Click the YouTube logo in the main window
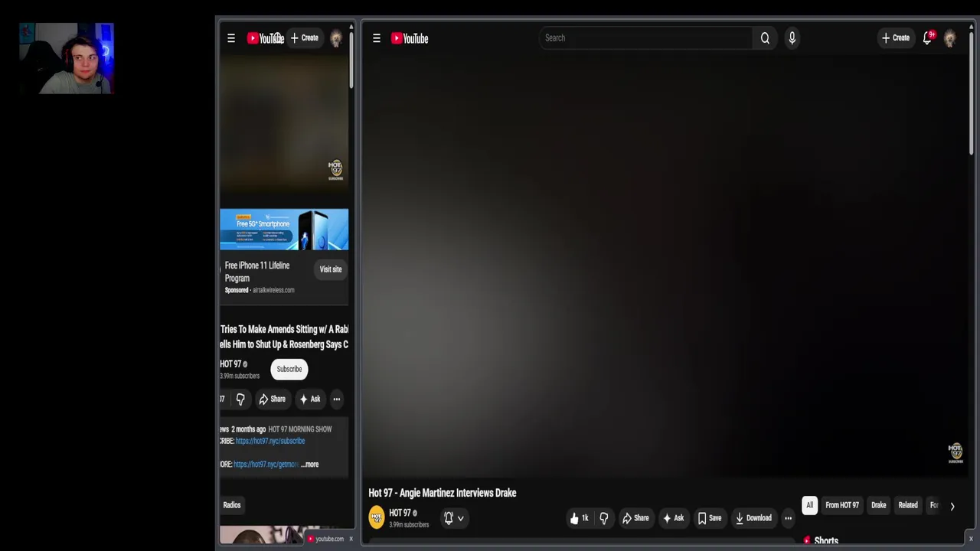Image resolution: width=980 pixels, height=551 pixels. pyautogui.click(x=410, y=38)
